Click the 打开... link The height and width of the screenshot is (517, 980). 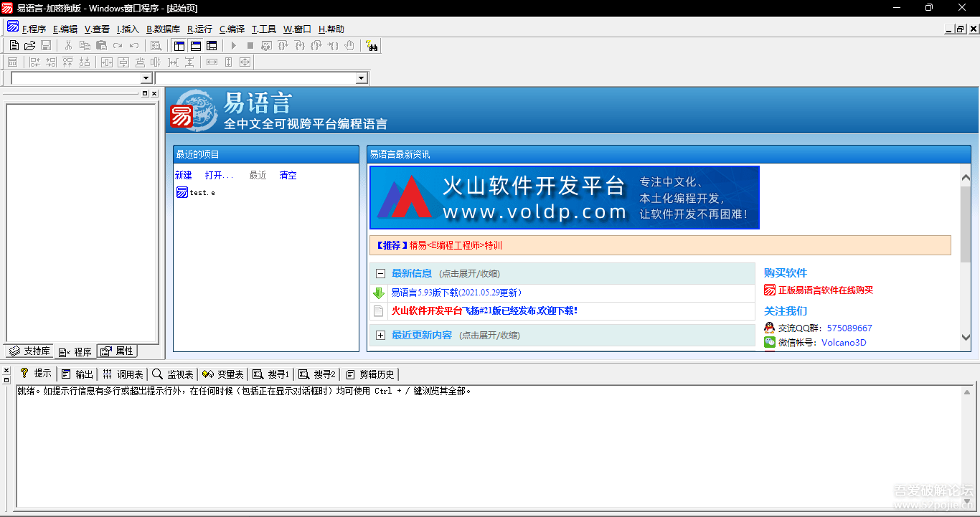coord(219,175)
